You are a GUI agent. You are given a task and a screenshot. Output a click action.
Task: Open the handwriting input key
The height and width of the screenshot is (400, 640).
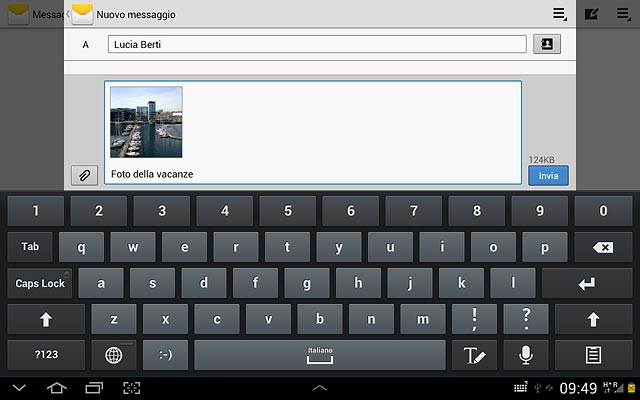(x=474, y=355)
